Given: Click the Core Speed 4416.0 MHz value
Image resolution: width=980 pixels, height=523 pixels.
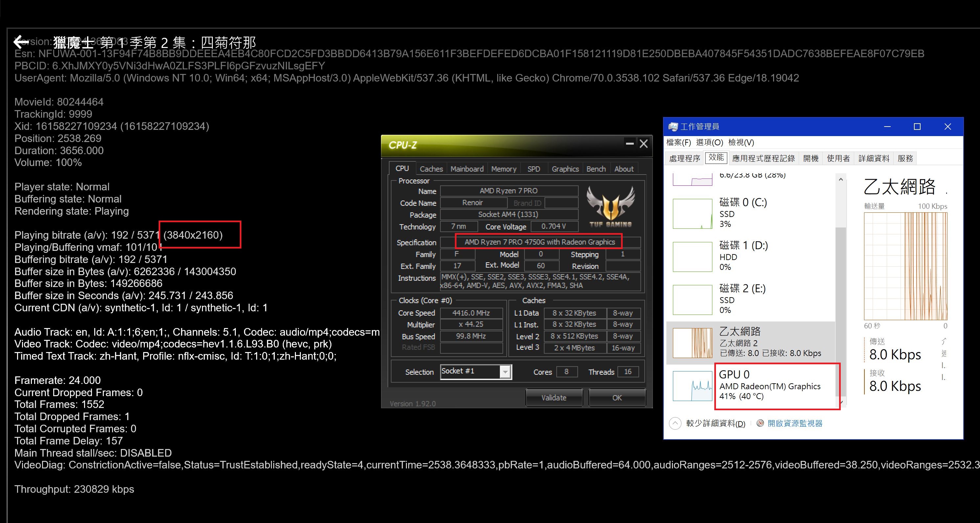Looking at the screenshot, I should click(471, 313).
